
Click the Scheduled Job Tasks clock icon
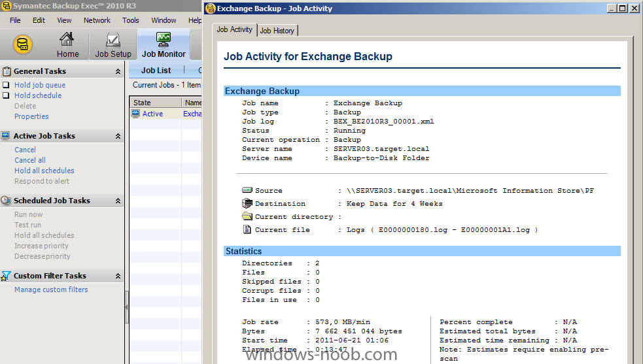[x=6, y=201]
